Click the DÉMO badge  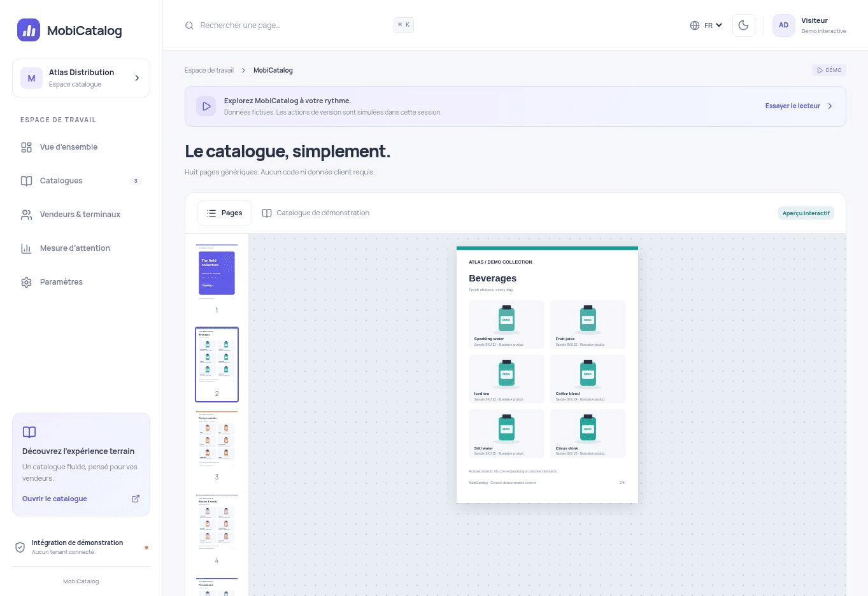point(829,70)
